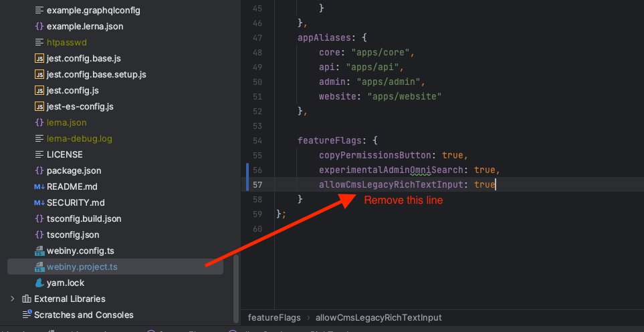Click the allowCmsLegacyRichTextInput breadcrumb
Viewport: 644px width, 332px height.
379,318
